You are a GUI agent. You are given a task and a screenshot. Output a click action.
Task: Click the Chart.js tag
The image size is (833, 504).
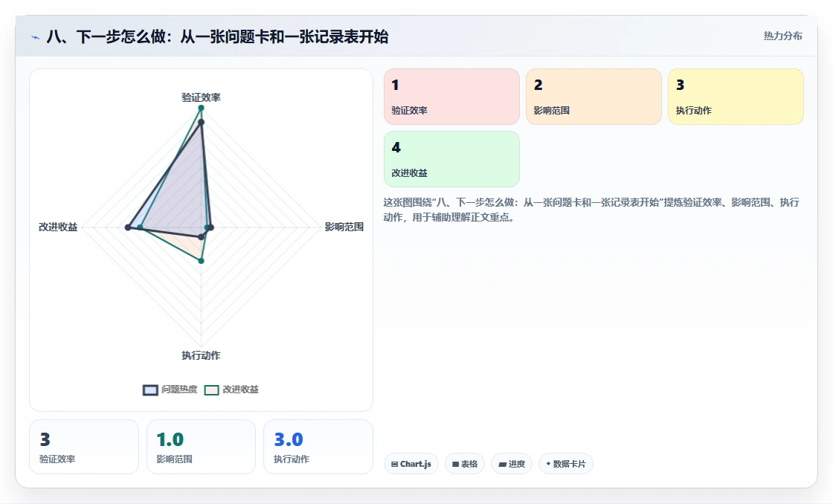(x=411, y=464)
